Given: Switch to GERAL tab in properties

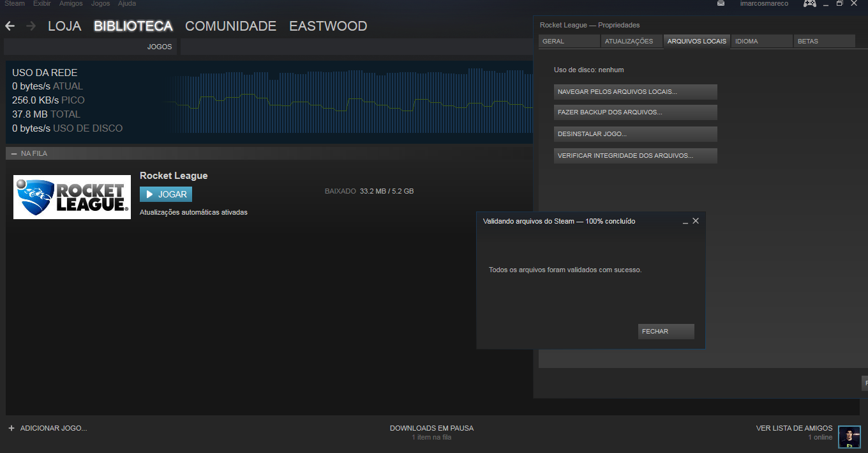Looking at the screenshot, I should click(x=569, y=41).
